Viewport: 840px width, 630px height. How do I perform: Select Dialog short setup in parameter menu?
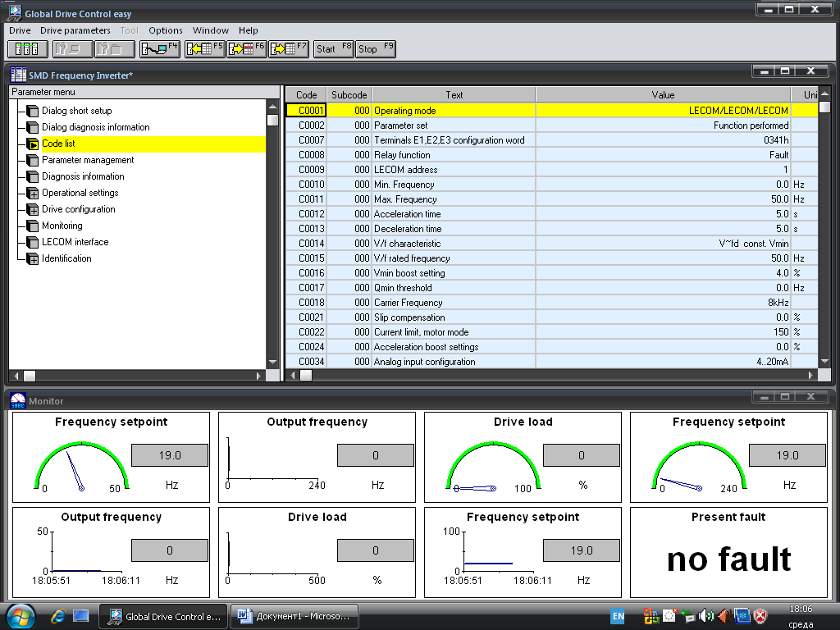(76, 111)
